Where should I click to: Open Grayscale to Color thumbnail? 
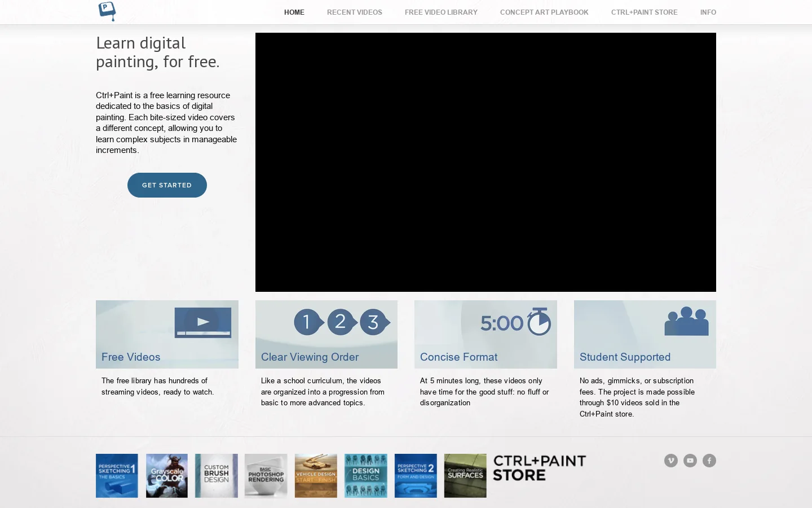click(x=167, y=476)
